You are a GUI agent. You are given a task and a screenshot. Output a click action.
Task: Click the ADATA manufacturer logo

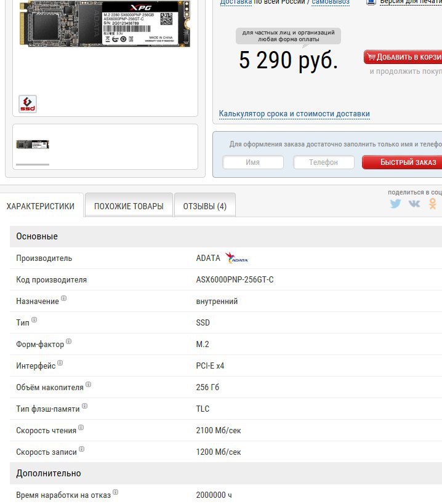point(236,258)
